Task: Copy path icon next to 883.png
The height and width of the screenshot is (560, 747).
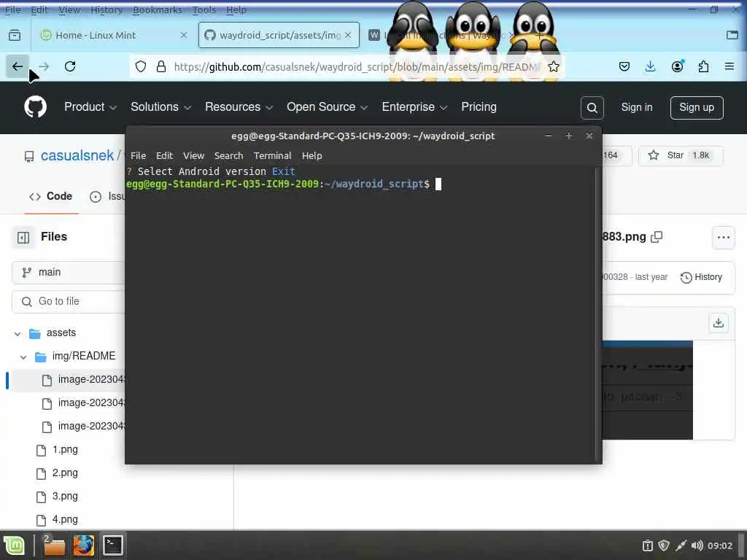Action: point(657,237)
